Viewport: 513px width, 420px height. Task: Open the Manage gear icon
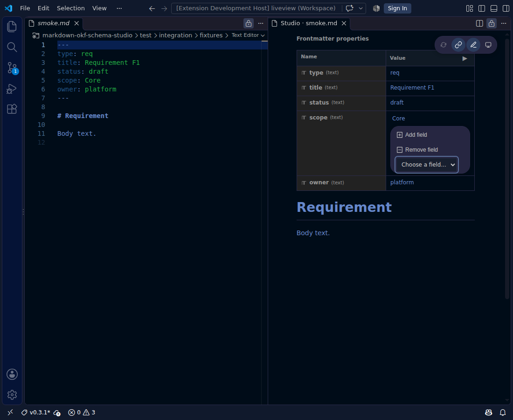pyautogui.click(x=12, y=395)
